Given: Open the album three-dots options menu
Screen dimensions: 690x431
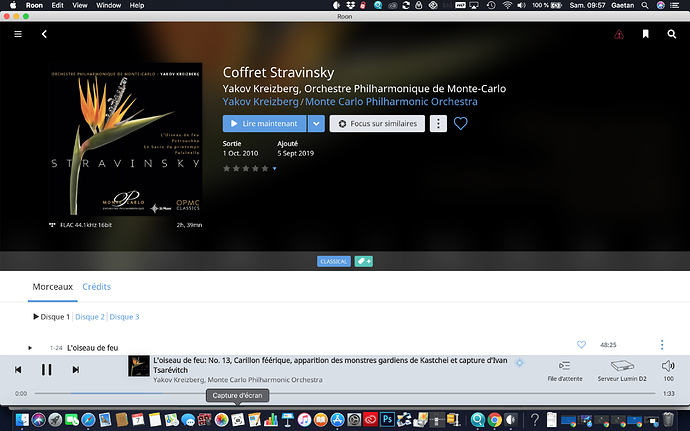Looking at the screenshot, I should [438, 124].
